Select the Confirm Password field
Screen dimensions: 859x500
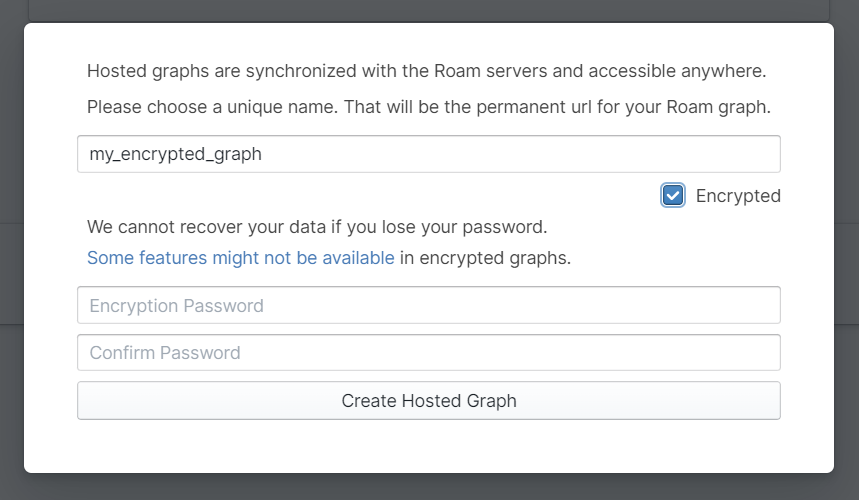coord(428,353)
